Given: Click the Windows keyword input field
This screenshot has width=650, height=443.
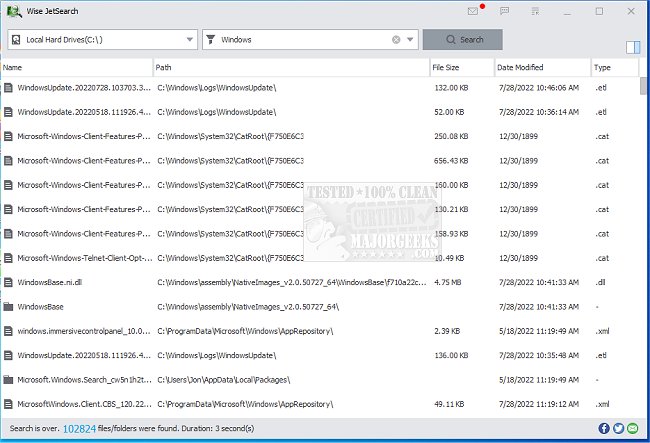Looking at the screenshot, I should tap(305, 40).
